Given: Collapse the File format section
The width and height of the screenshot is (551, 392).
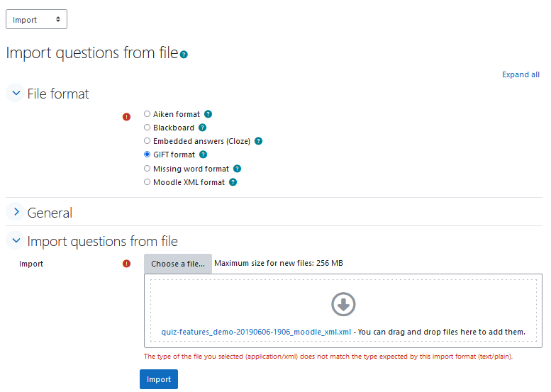Looking at the screenshot, I should coord(16,93).
